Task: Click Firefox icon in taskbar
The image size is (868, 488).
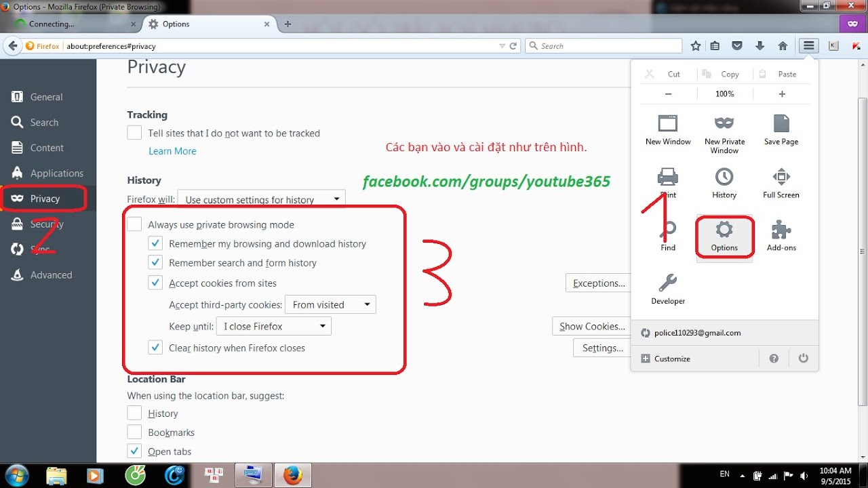Action: click(292, 476)
